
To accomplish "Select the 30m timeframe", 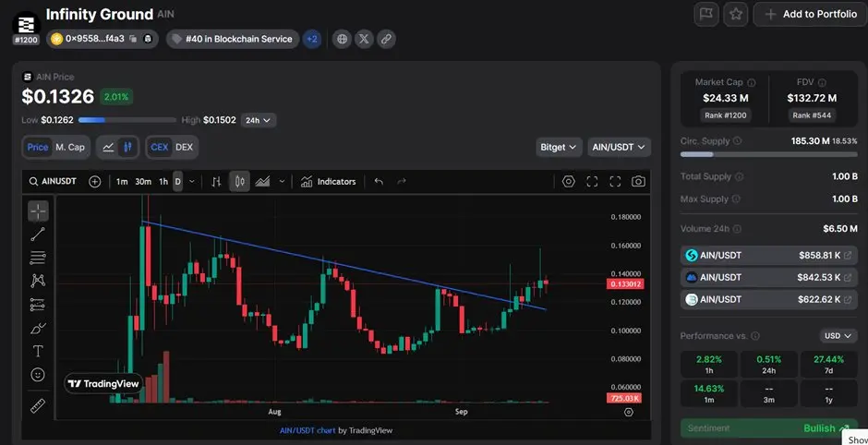I will point(143,182).
